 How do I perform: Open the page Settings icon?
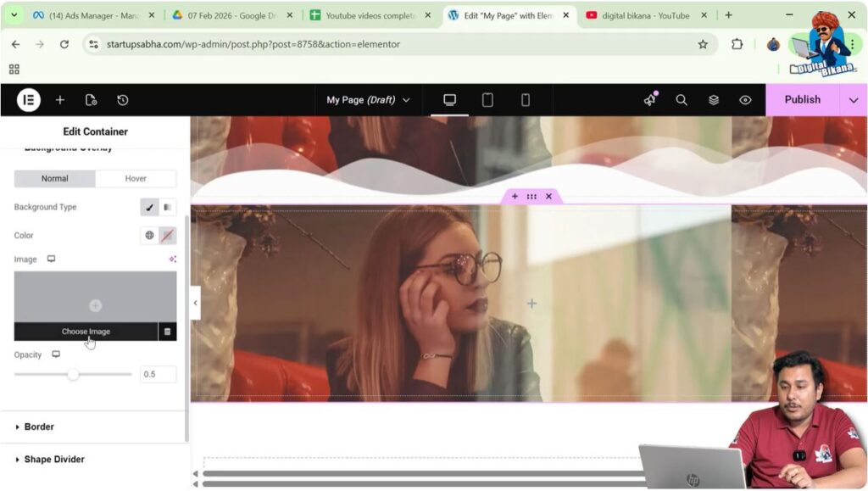click(x=92, y=99)
